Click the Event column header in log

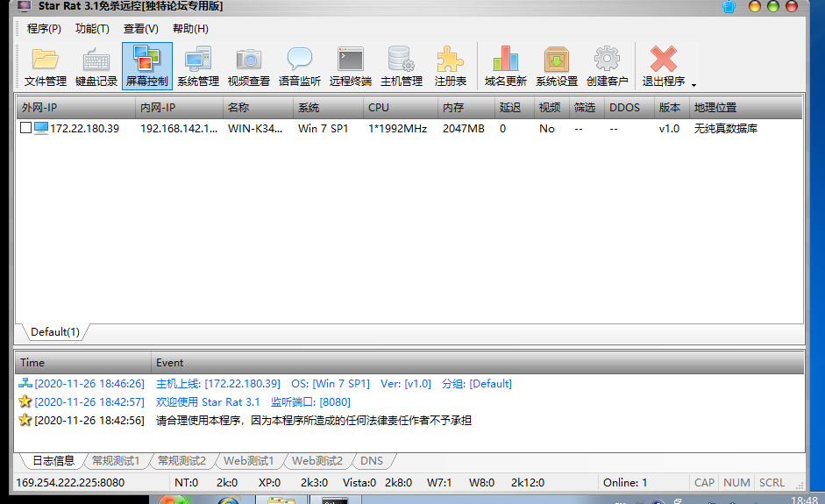[x=477, y=363]
